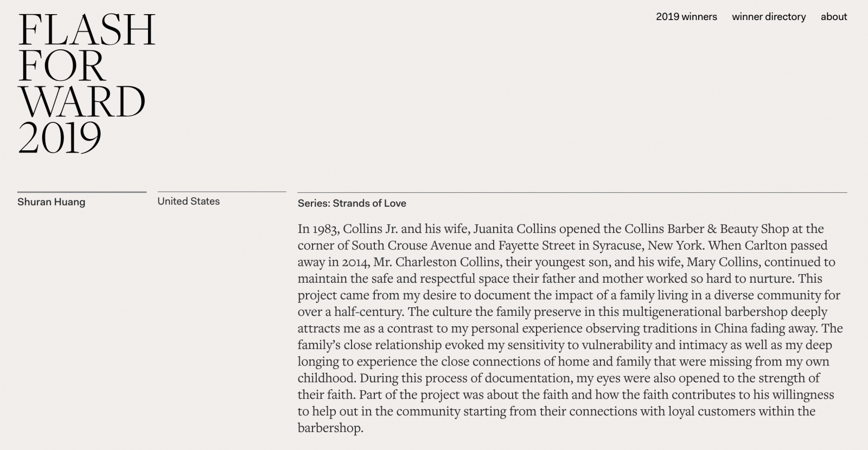The height and width of the screenshot is (450, 868).
Task: Click the 2019 year in the logo
Action: 60,137
